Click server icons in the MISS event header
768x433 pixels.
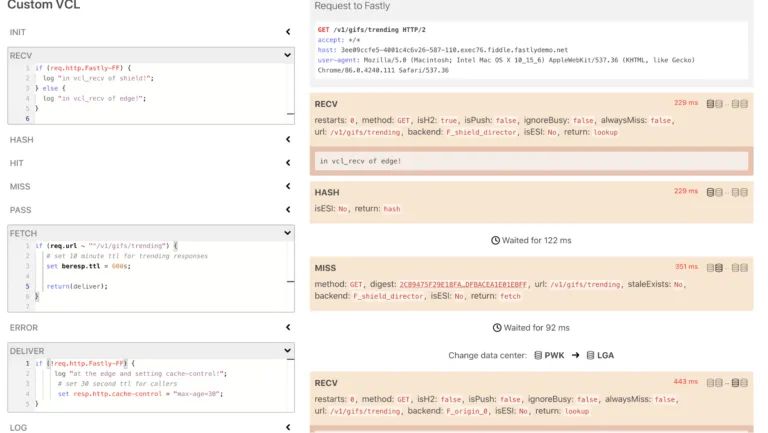[x=726, y=268]
